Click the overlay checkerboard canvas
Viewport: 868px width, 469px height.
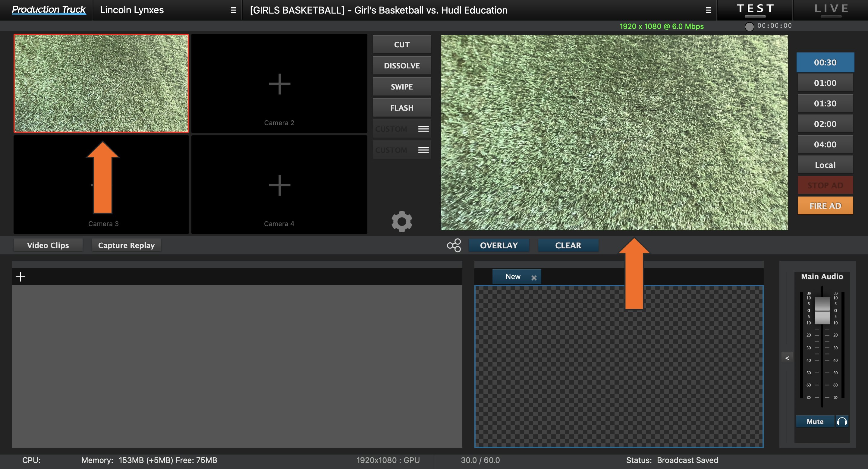click(619, 367)
